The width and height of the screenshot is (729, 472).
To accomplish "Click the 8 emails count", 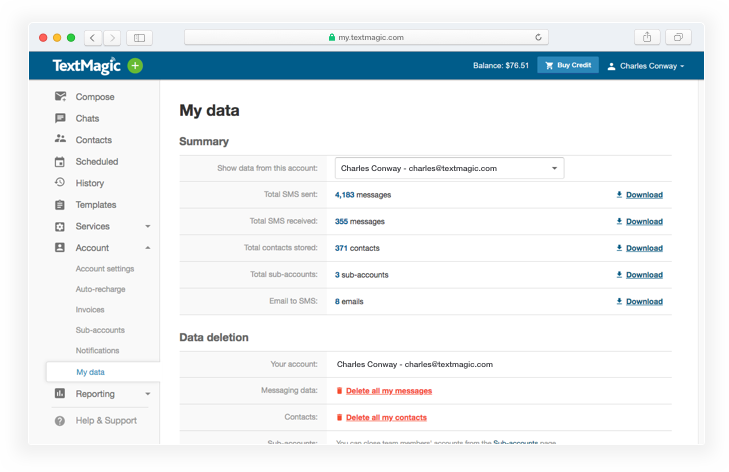I will 349,301.
